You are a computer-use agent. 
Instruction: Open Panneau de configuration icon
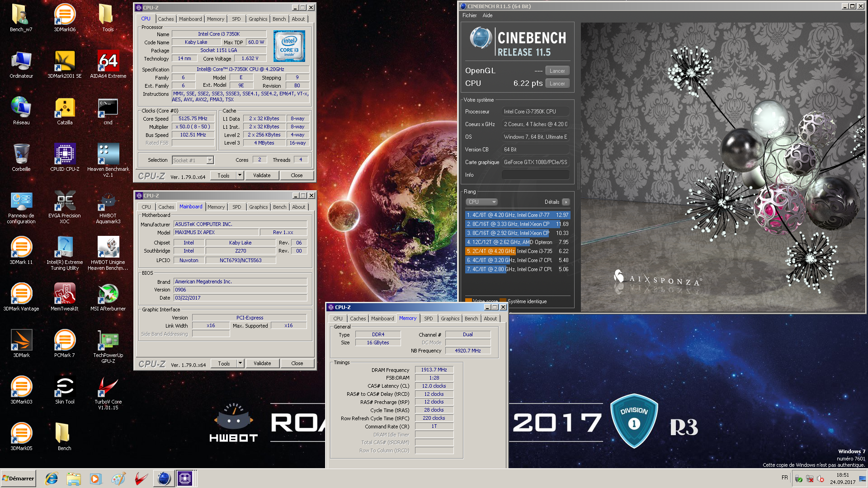coord(21,207)
